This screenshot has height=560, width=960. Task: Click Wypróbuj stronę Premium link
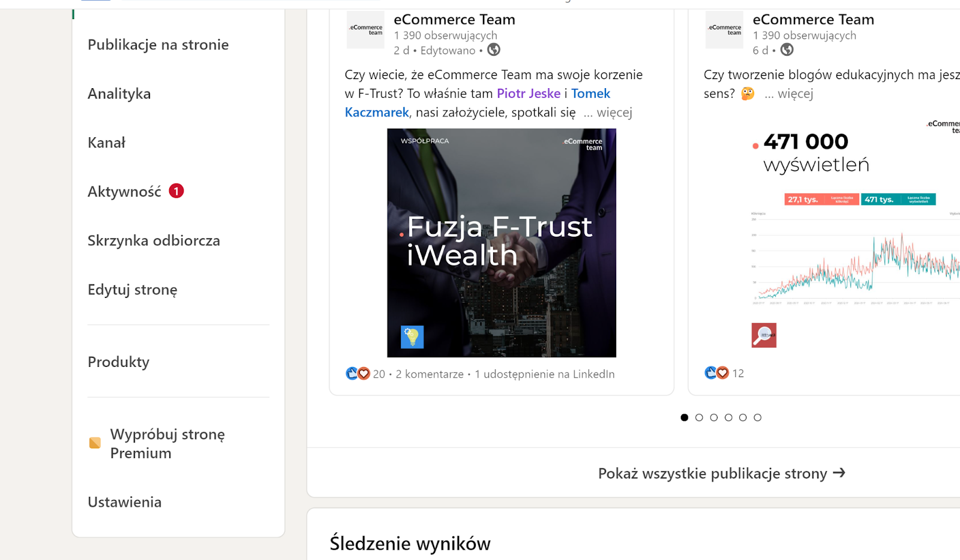[167, 444]
